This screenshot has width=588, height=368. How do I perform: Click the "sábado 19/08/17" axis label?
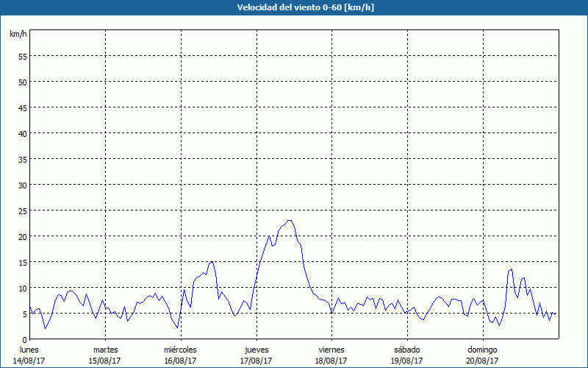pos(406,355)
